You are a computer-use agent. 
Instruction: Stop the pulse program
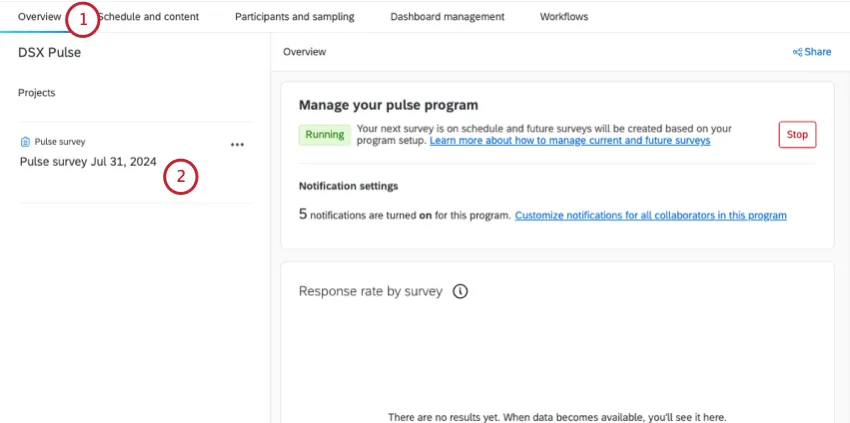point(797,134)
